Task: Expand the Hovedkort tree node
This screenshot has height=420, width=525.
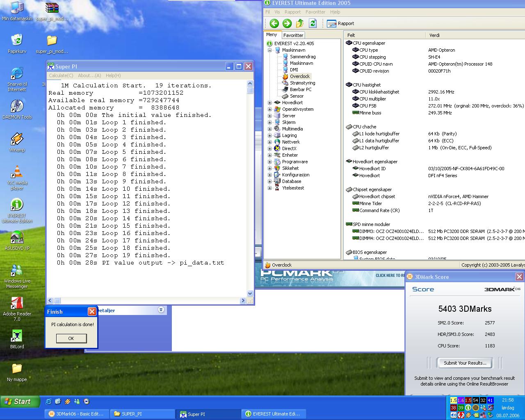Action: pyautogui.click(x=270, y=103)
